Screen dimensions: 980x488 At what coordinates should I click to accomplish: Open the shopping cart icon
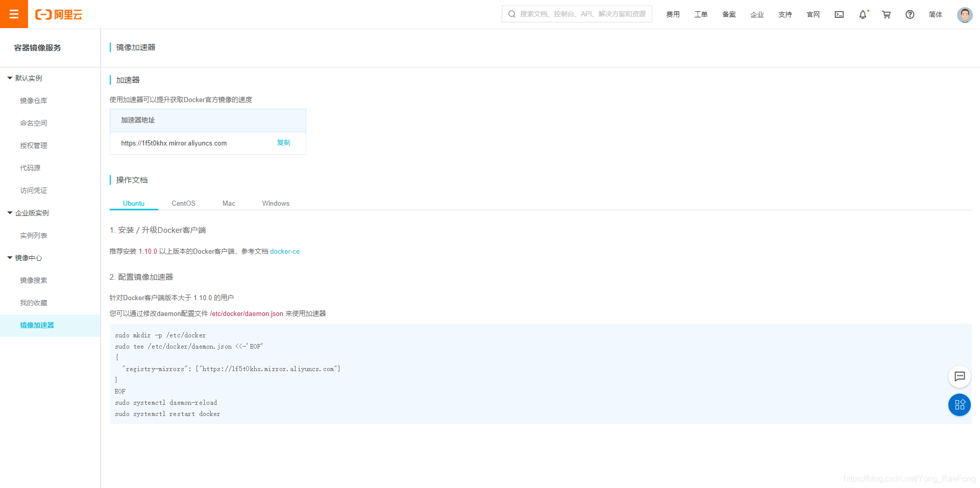[887, 14]
